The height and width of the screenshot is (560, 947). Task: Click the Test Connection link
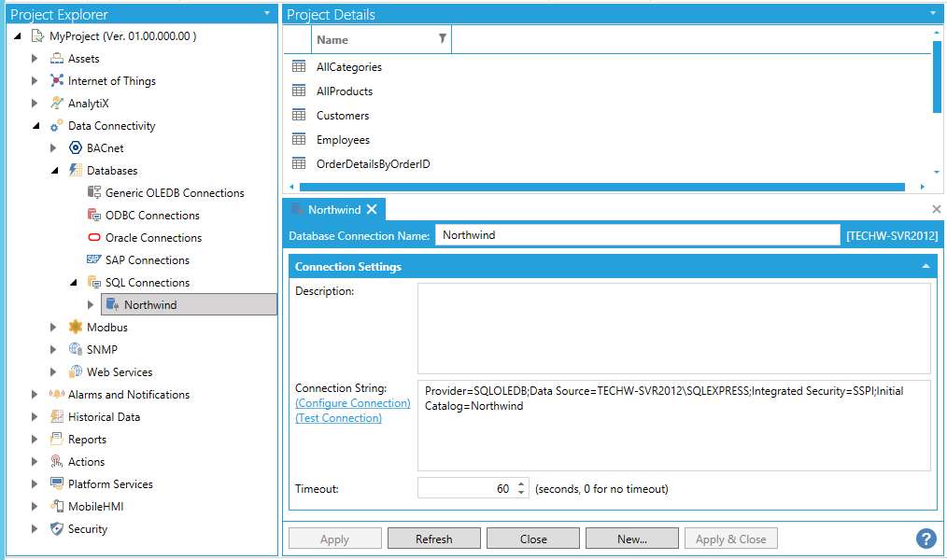338,418
